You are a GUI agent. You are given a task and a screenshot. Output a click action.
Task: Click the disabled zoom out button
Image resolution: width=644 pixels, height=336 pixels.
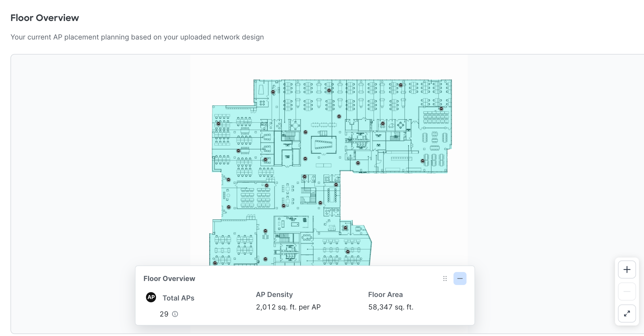click(627, 291)
